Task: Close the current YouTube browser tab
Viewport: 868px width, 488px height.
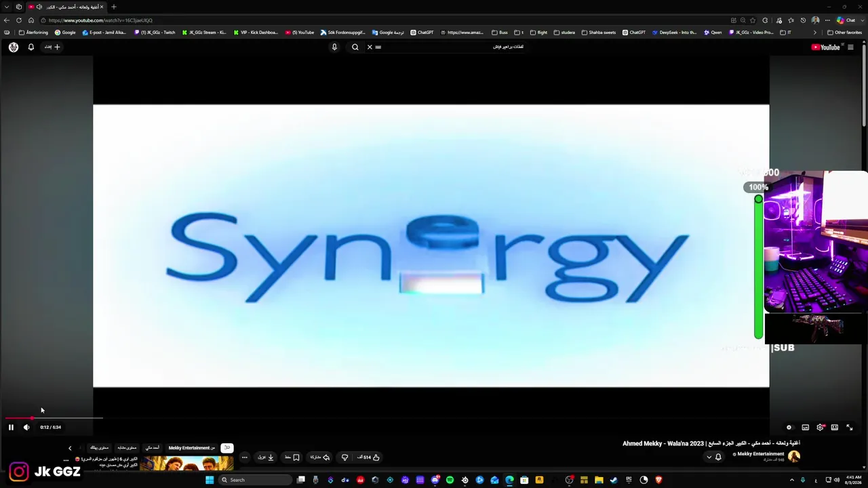Action: tap(102, 7)
